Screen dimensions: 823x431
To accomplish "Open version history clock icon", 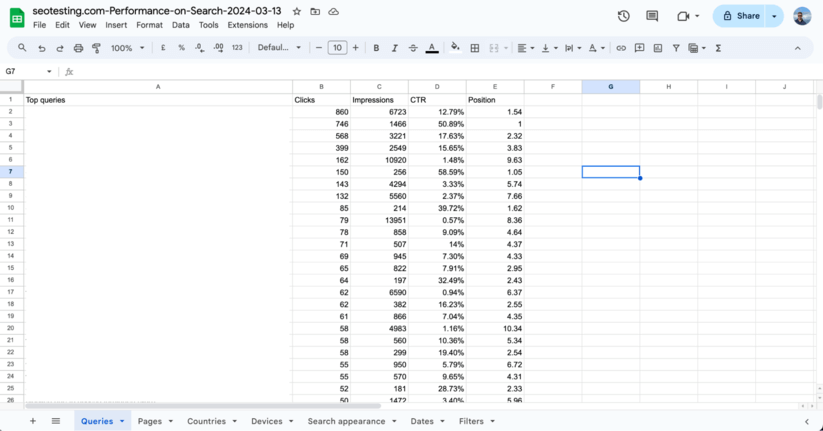I will 624,16.
